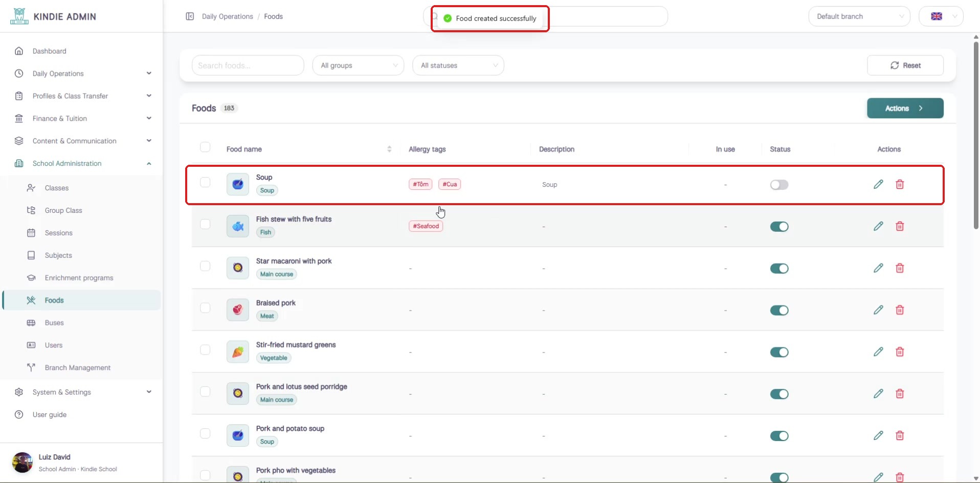
Task: Collapse School Administration sidebar section
Action: click(x=82, y=164)
